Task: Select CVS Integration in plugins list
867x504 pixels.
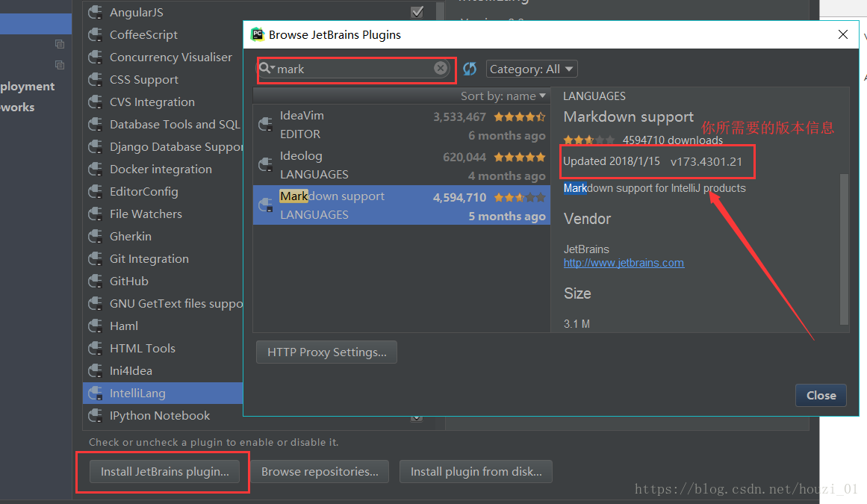Action: pos(163,102)
